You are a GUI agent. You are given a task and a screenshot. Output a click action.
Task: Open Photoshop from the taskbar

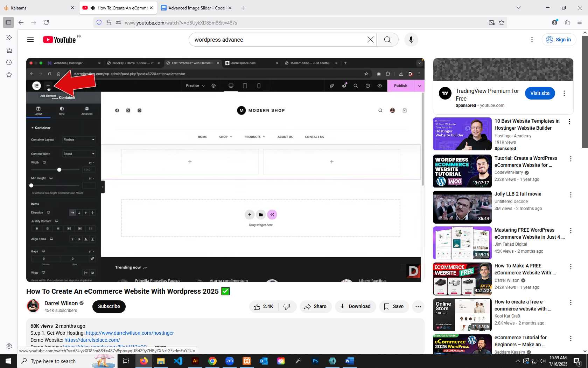(315, 361)
